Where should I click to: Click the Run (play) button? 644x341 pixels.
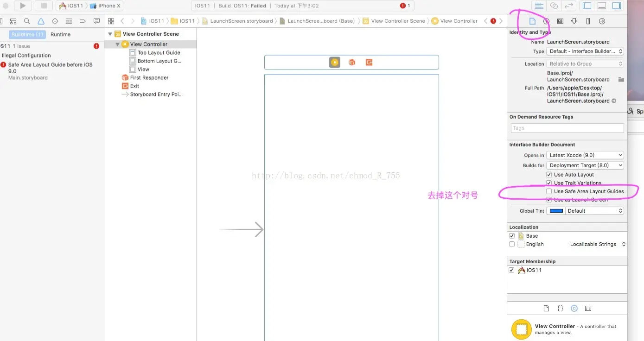[23, 6]
